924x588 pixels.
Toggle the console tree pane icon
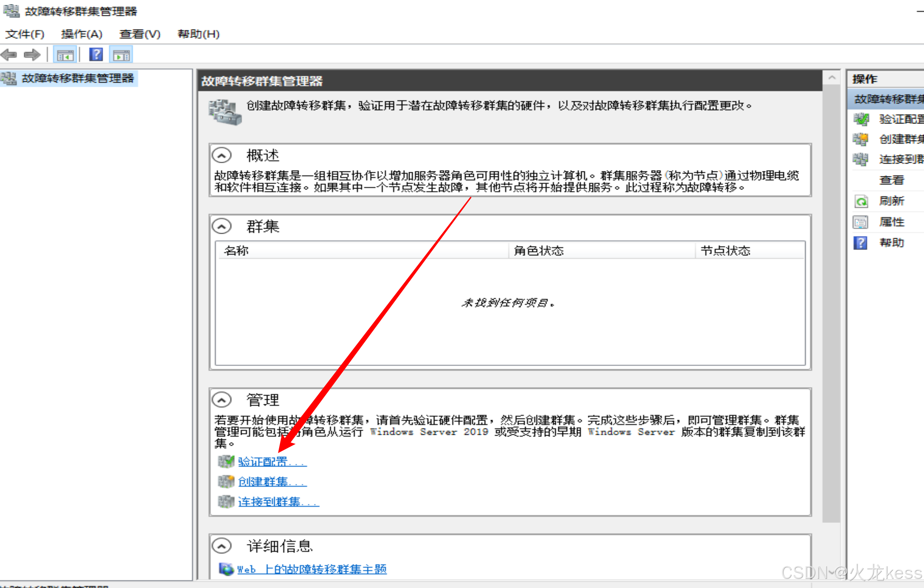65,55
